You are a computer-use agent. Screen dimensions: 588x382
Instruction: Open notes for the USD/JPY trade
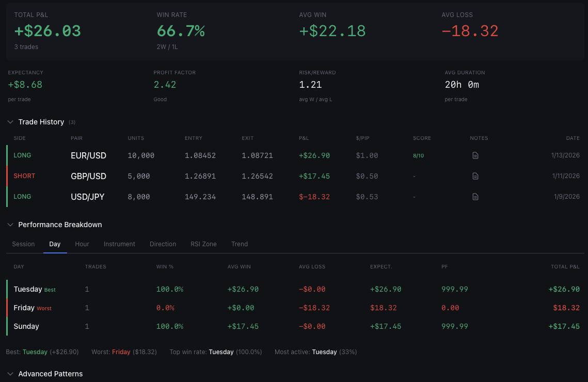coord(475,197)
